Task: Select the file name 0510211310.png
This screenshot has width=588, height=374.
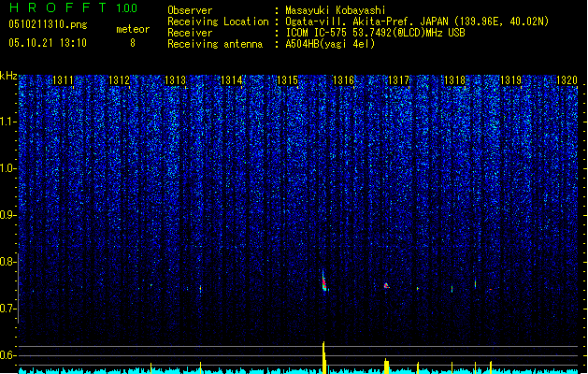Action: 48,25
